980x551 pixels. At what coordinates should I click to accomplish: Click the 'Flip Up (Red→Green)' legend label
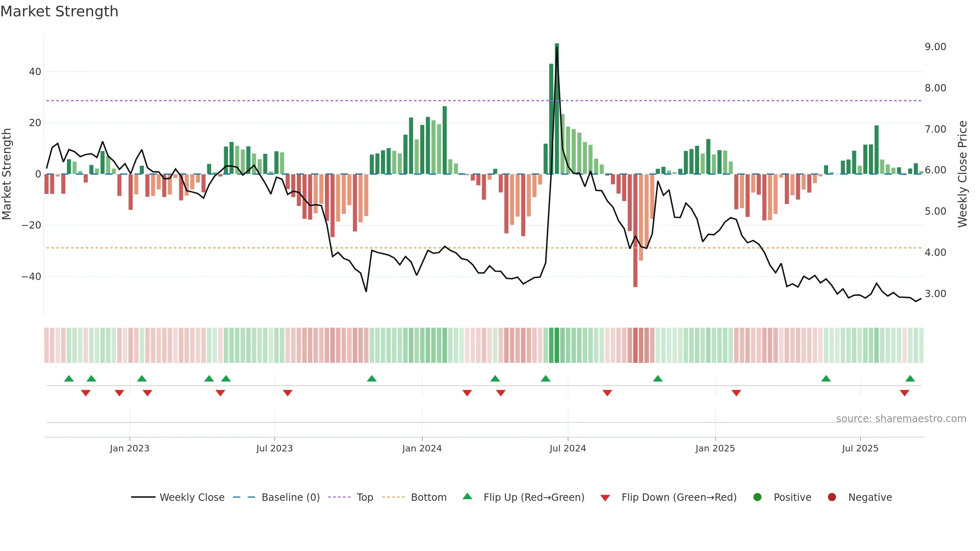(534, 497)
